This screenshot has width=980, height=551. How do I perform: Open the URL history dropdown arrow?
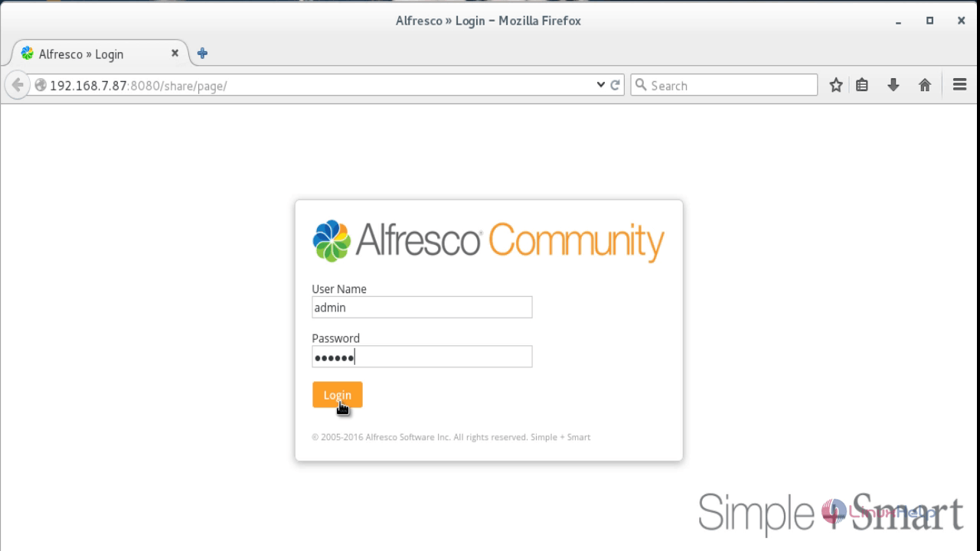pos(600,85)
